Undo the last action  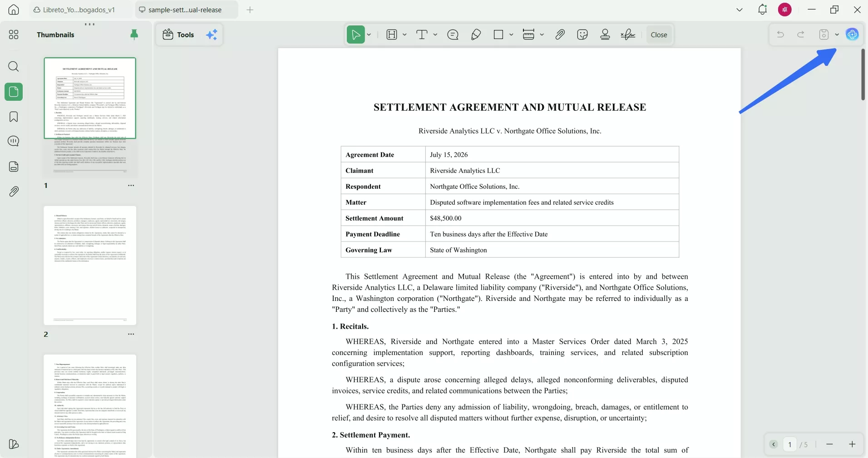[780, 34]
